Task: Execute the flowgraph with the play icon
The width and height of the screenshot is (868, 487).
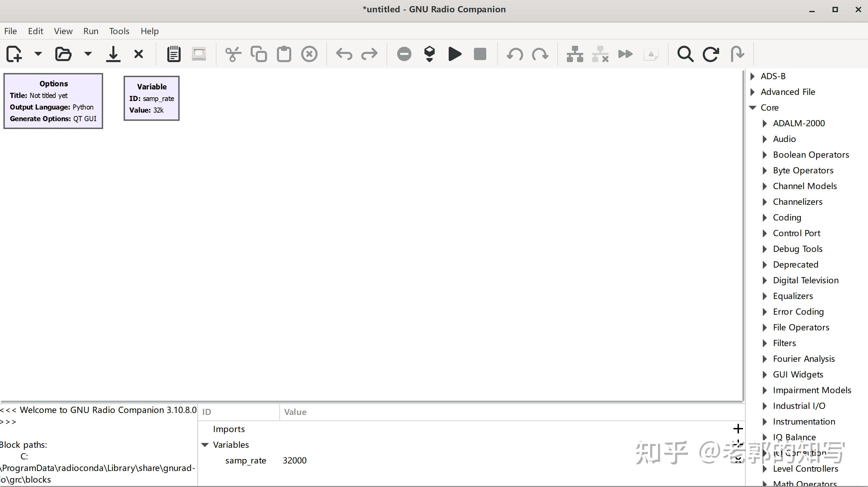Action: coord(454,54)
